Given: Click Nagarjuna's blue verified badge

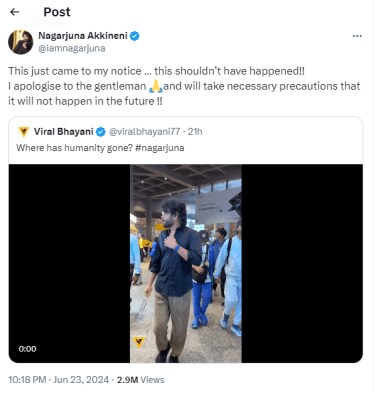Looking at the screenshot, I should [x=135, y=36].
